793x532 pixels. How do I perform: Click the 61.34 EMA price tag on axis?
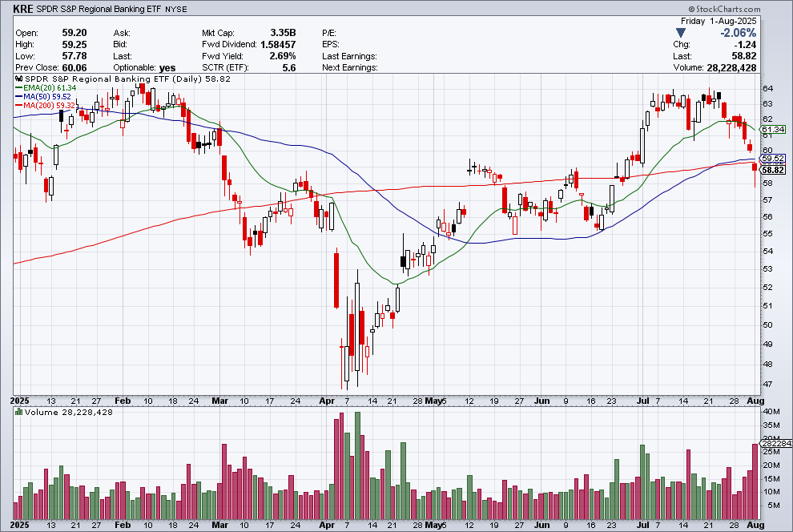[773, 130]
